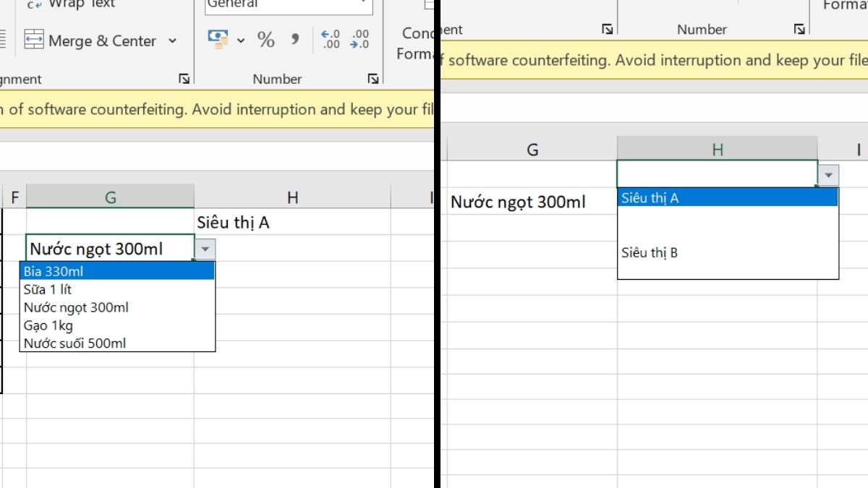Expand the Accounting format dropdown arrow
This screenshot has width=868, height=488.
pos(241,40)
